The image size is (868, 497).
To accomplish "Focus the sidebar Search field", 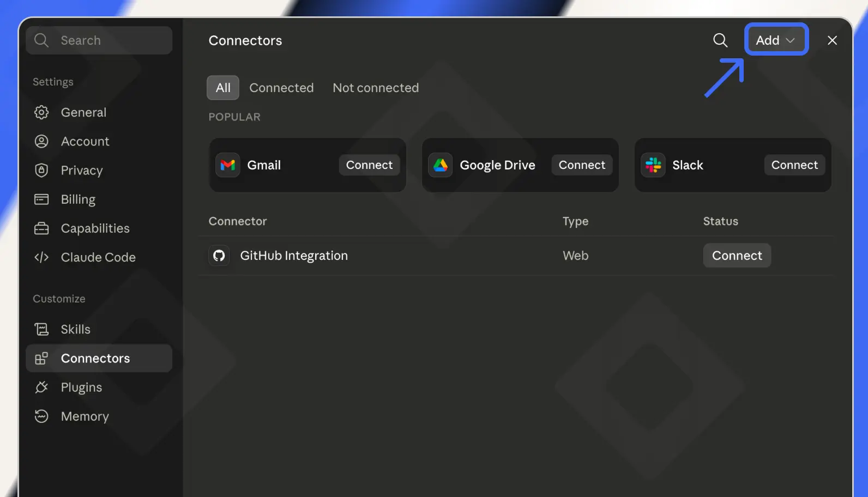I will click(x=99, y=40).
